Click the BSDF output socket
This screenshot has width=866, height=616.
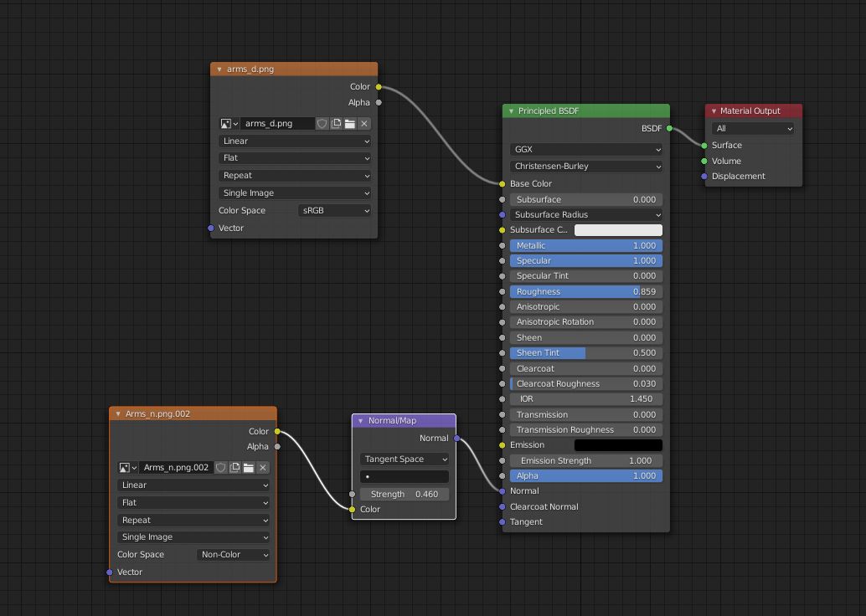click(x=669, y=129)
